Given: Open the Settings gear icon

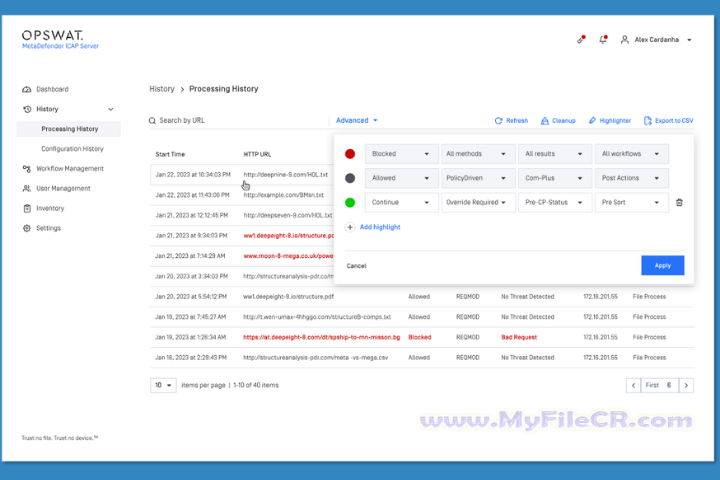Looking at the screenshot, I should pyautogui.click(x=27, y=228).
